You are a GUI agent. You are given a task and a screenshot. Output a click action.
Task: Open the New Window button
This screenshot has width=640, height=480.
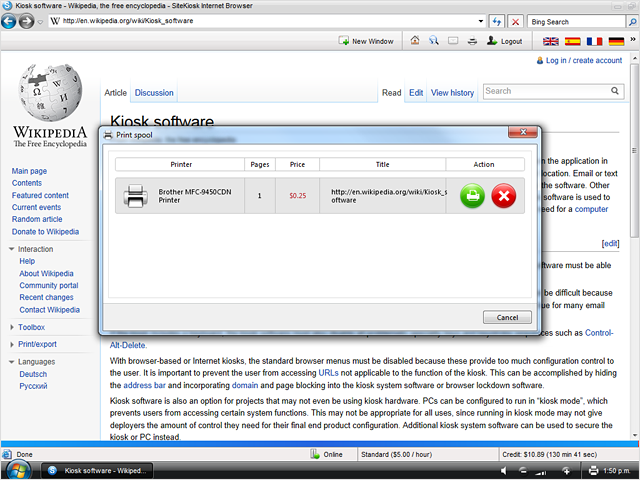point(366,41)
